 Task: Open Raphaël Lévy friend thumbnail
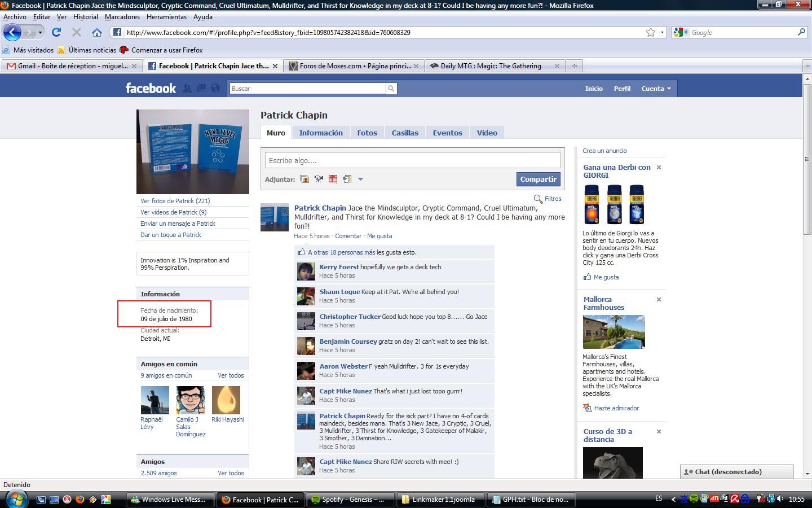pos(155,400)
